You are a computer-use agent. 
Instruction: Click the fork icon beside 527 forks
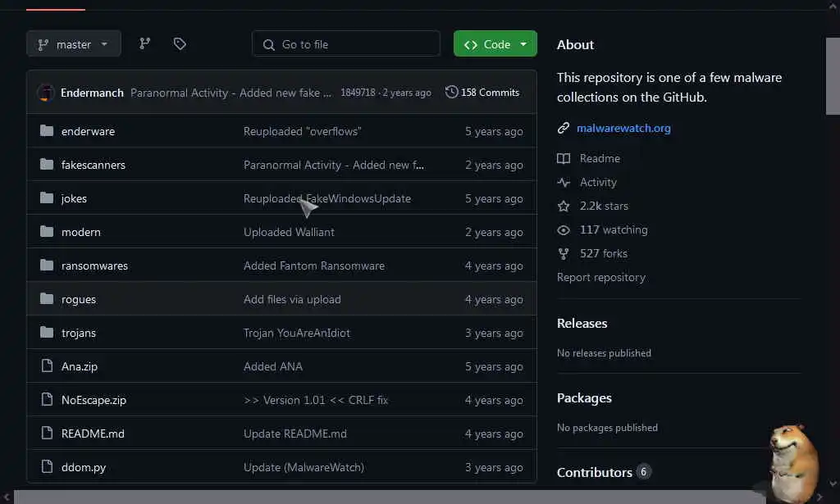click(x=564, y=253)
